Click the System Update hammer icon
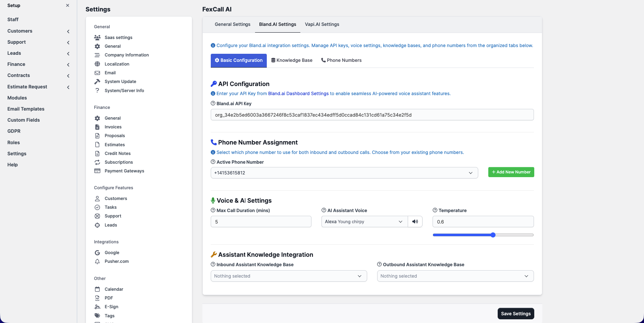644x323 pixels. (x=97, y=81)
